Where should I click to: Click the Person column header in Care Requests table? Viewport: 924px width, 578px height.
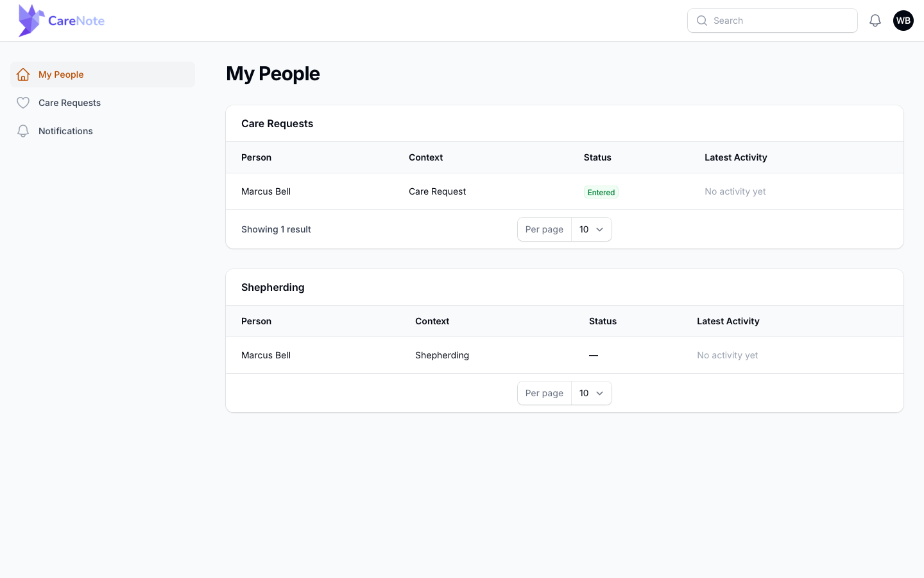coord(256,157)
